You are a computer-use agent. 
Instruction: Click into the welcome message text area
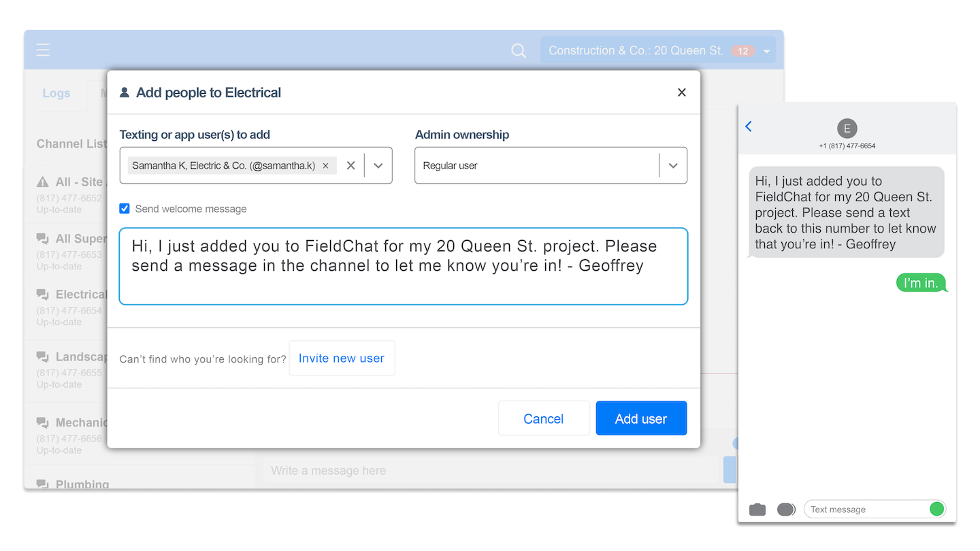click(x=403, y=267)
